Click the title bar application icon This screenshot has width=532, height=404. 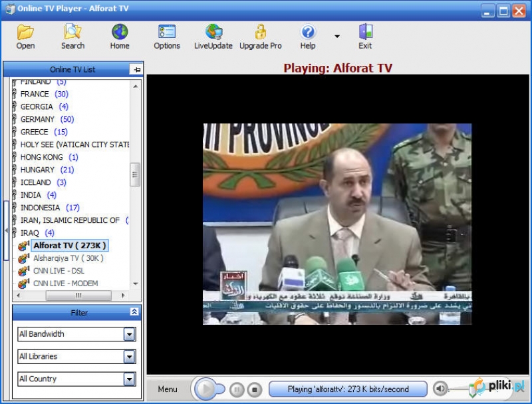click(11, 9)
